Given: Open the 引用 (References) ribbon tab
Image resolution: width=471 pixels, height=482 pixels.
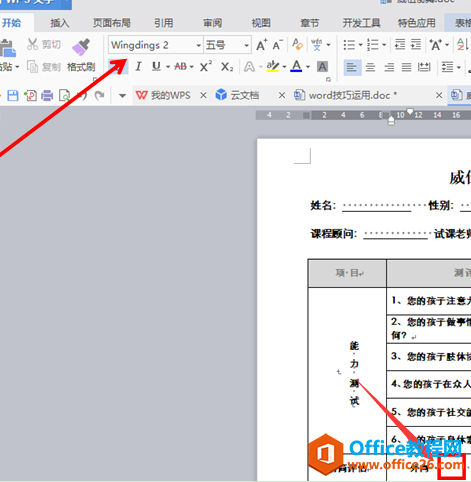Looking at the screenshot, I should point(164,23).
